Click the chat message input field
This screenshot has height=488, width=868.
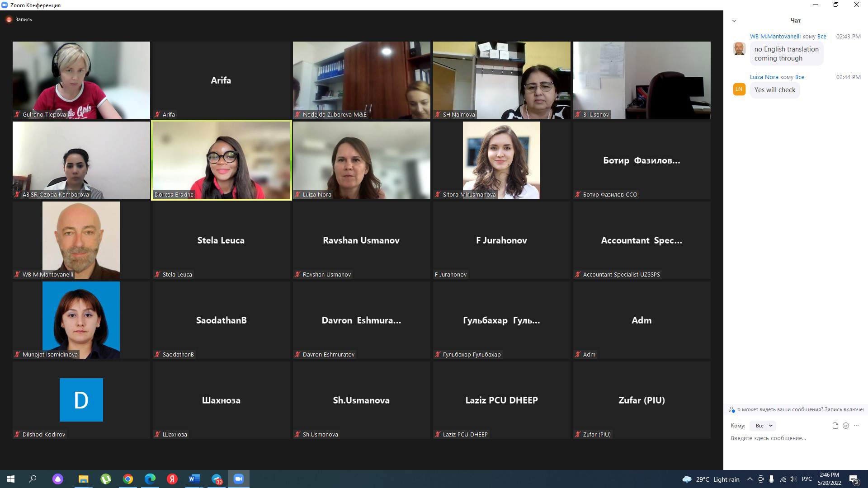coord(795,438)
